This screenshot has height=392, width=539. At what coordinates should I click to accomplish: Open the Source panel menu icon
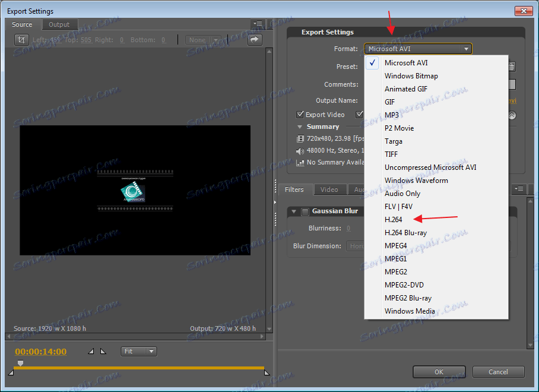[258, 24]
